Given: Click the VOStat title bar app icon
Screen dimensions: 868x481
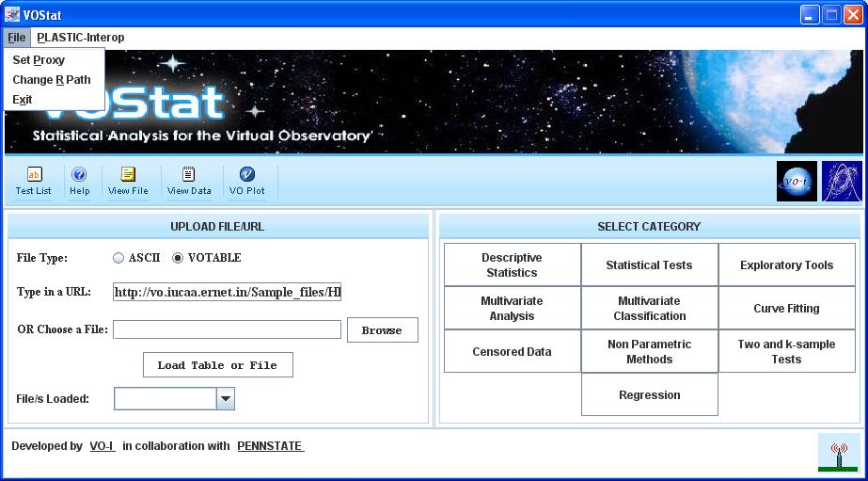Looking at the screenshot, I should (12, 15).
